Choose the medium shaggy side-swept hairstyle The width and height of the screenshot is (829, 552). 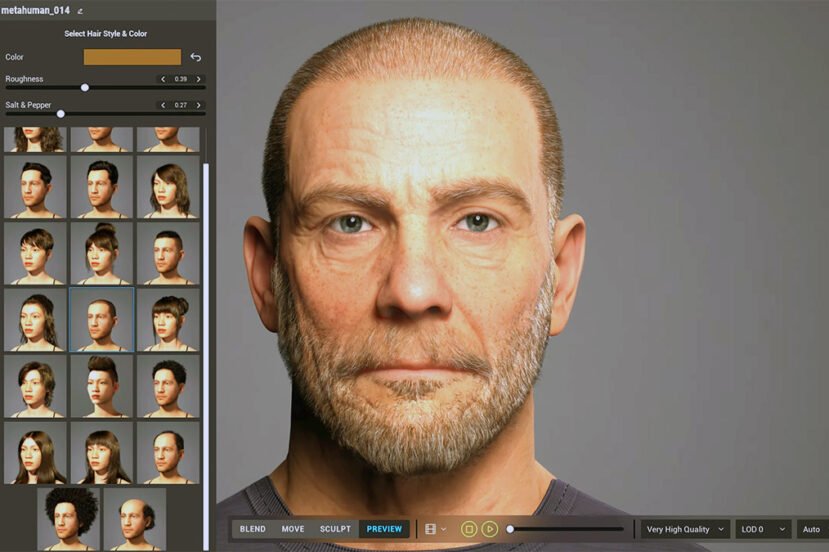(x=35, y=387)
